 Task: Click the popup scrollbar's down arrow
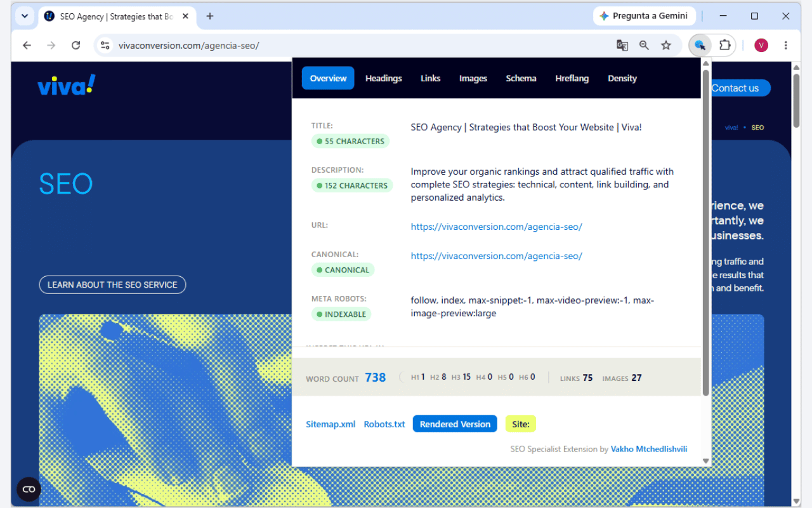point(705,462)
